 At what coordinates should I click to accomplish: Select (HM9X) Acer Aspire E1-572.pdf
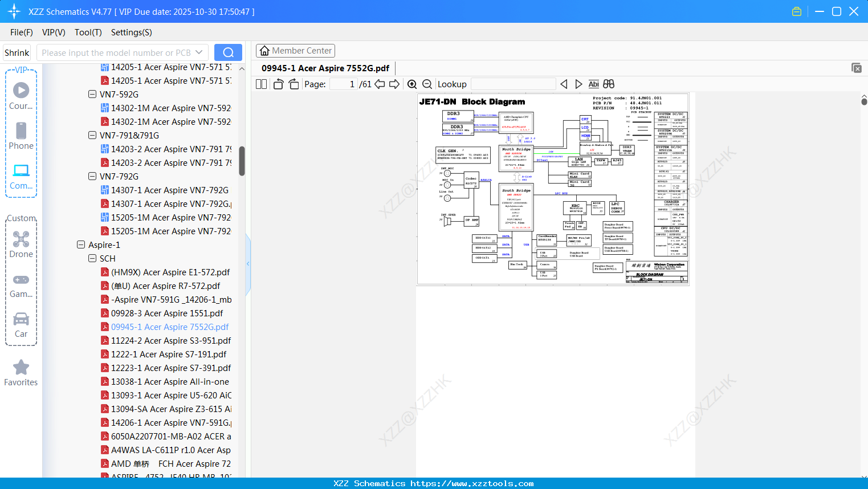[x=170, y=272]
